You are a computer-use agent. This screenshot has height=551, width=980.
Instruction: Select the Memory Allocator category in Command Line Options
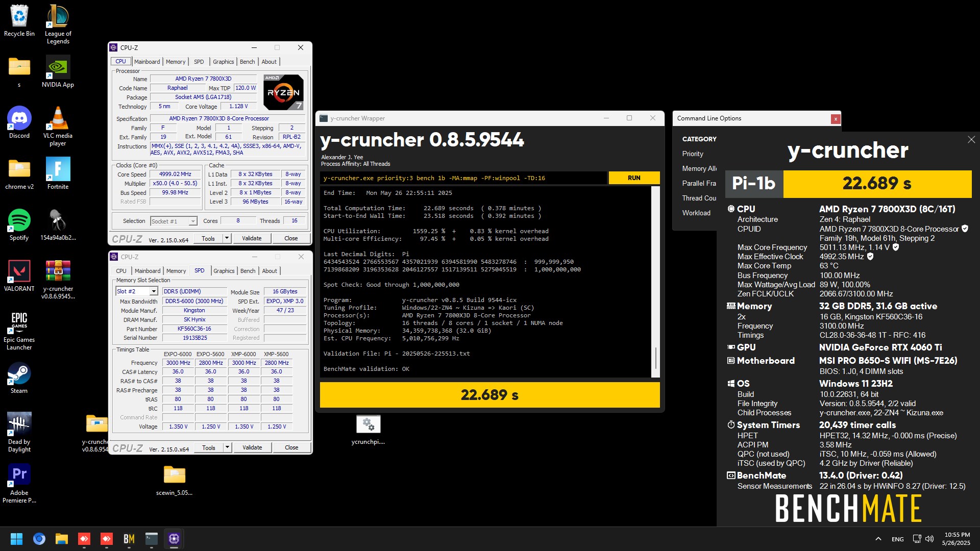click(x=699, y=168)
